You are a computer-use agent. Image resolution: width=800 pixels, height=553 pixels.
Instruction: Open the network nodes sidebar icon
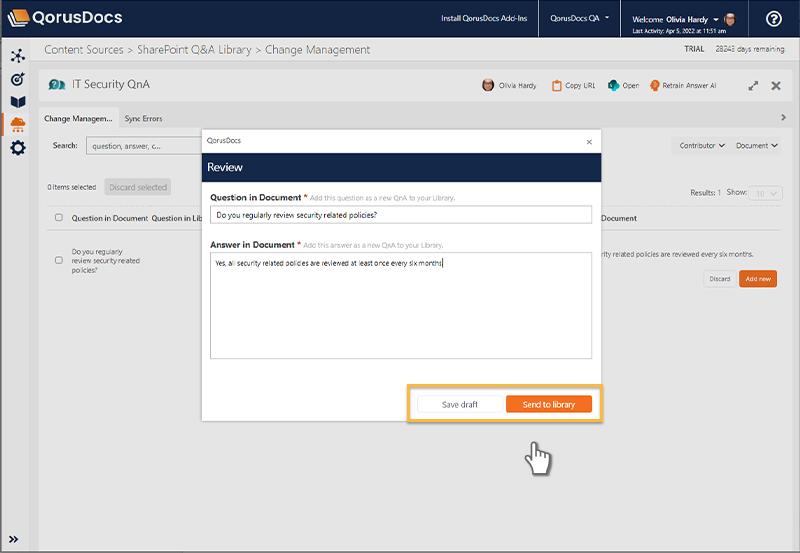coord(17,56)
